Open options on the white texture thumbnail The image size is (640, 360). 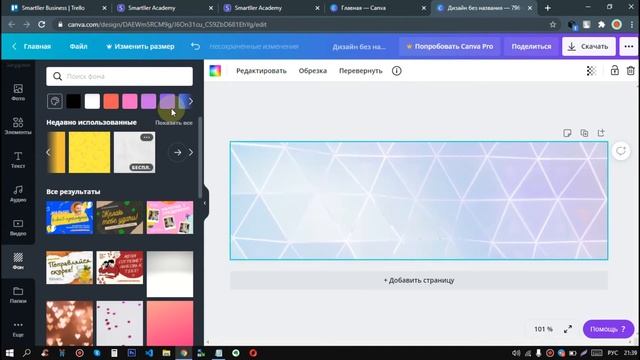147,137
